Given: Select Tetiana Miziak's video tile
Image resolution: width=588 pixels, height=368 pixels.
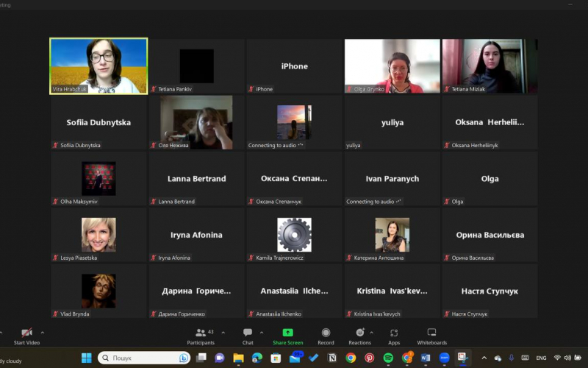Looking at the screenshot, I should coord(490,66).
